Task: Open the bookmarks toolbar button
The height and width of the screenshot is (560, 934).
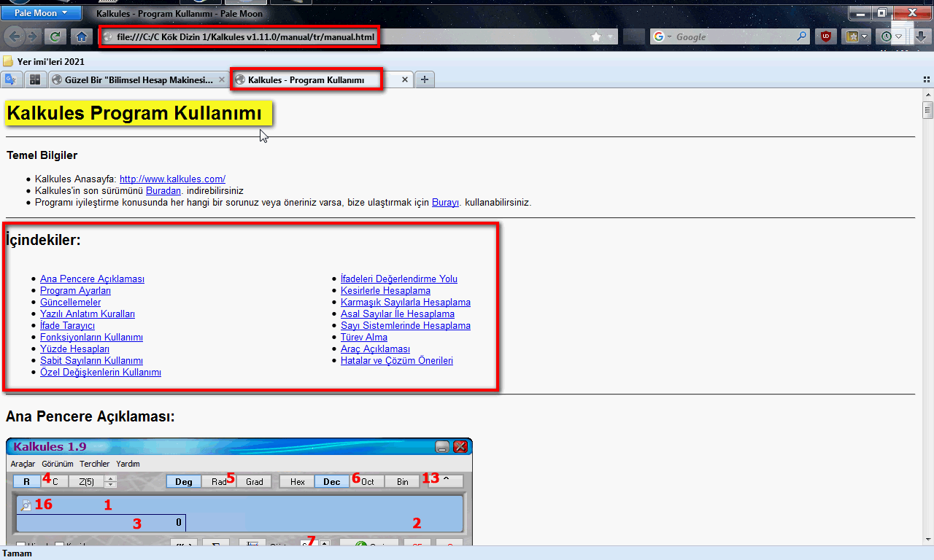Action: coord(852,36)
